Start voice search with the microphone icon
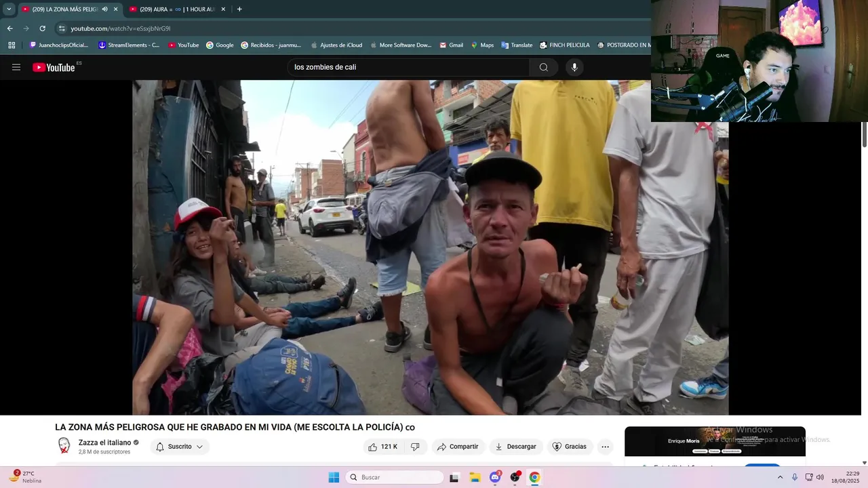The width and height of the screenshot is (868, 488). pos(574,67)
